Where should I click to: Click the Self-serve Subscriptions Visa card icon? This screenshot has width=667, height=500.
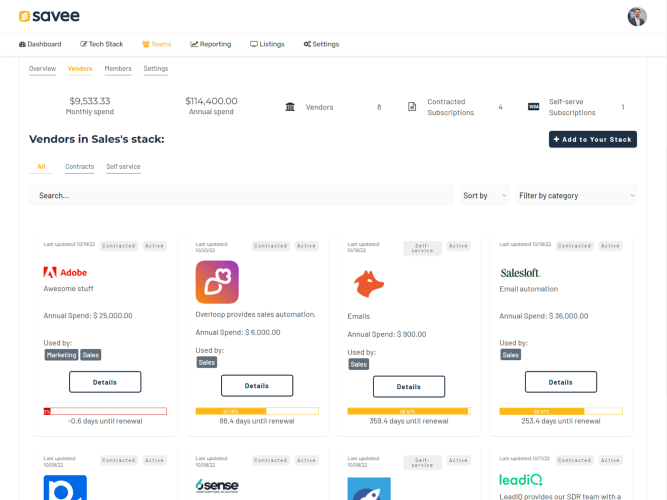(x=533, y=107)
